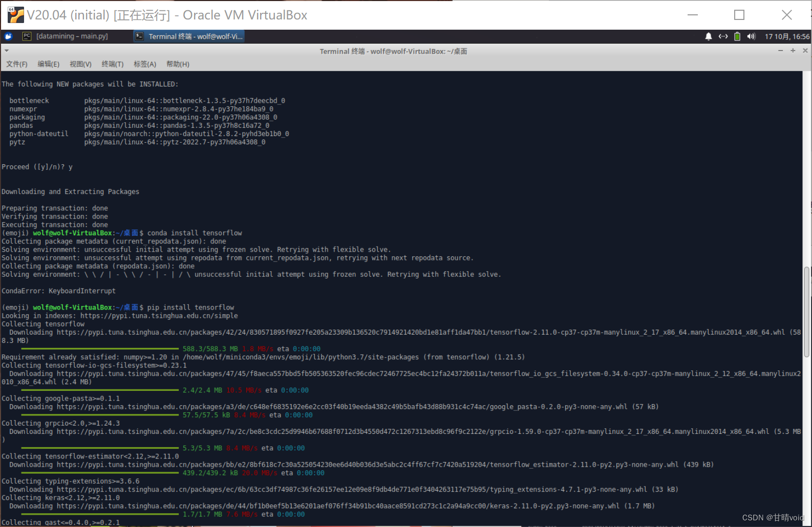Click the 'pip install tensorflow' command text
This screenshot has width=812, height=527.
pos(190,308)
